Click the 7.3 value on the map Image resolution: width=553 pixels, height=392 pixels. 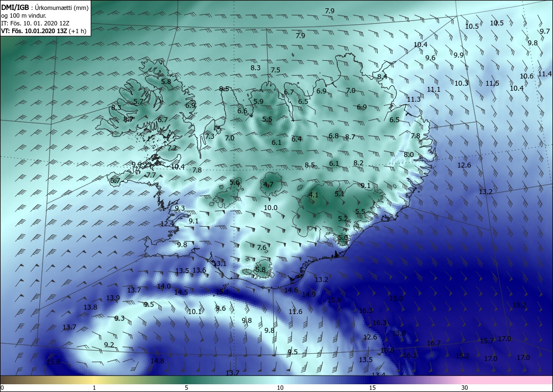click(x=210, y=137)
